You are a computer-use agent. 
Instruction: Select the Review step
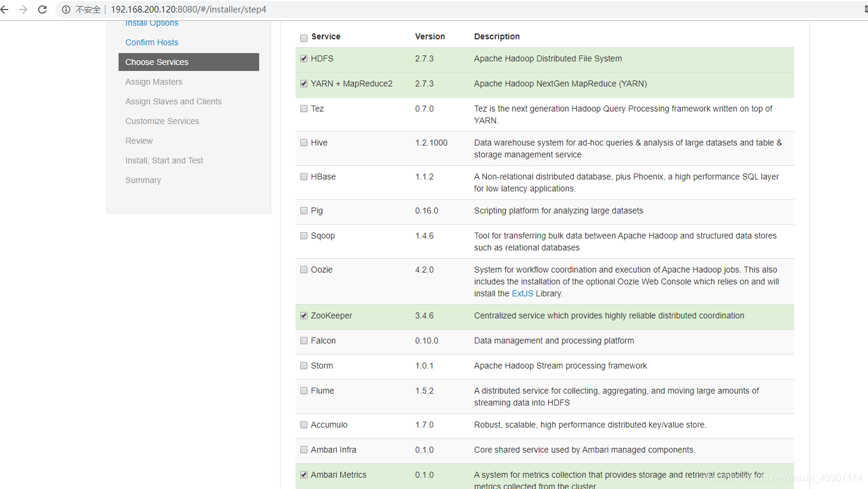[x=139, y=141]
